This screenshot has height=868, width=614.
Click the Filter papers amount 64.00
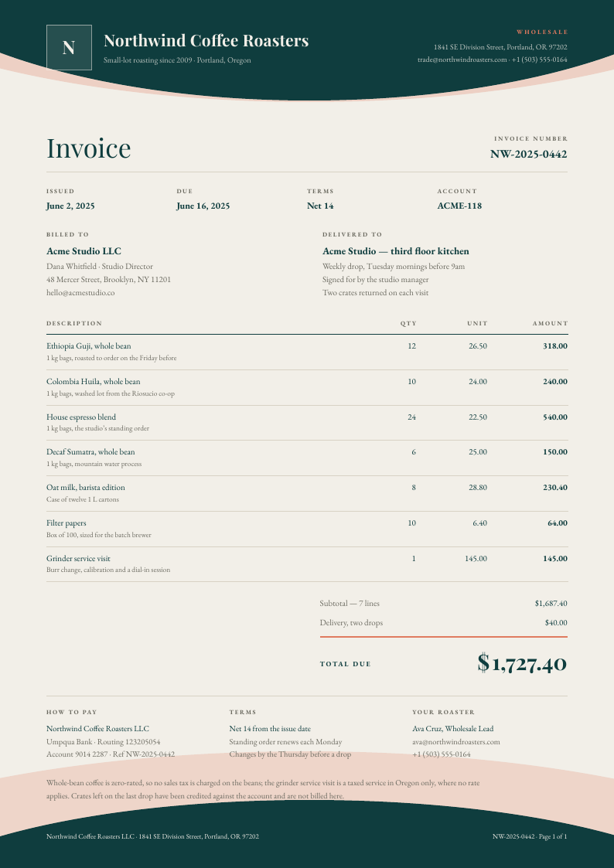558,523
